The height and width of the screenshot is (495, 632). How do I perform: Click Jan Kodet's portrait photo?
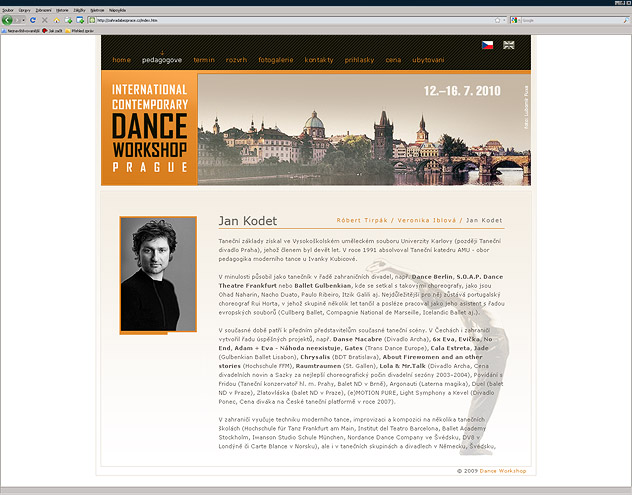coord(158,274)
